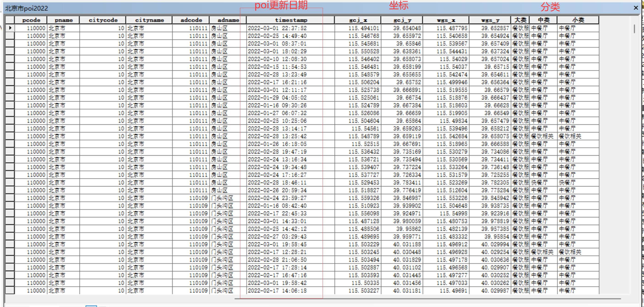
Task: Click the 大类 column header
Action: pos(520,20)
